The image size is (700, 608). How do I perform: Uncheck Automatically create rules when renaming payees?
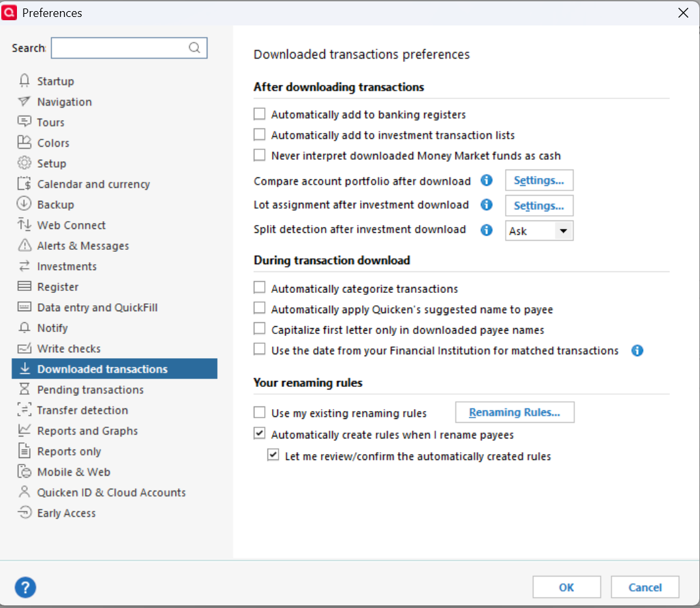(x=260, y=433)
